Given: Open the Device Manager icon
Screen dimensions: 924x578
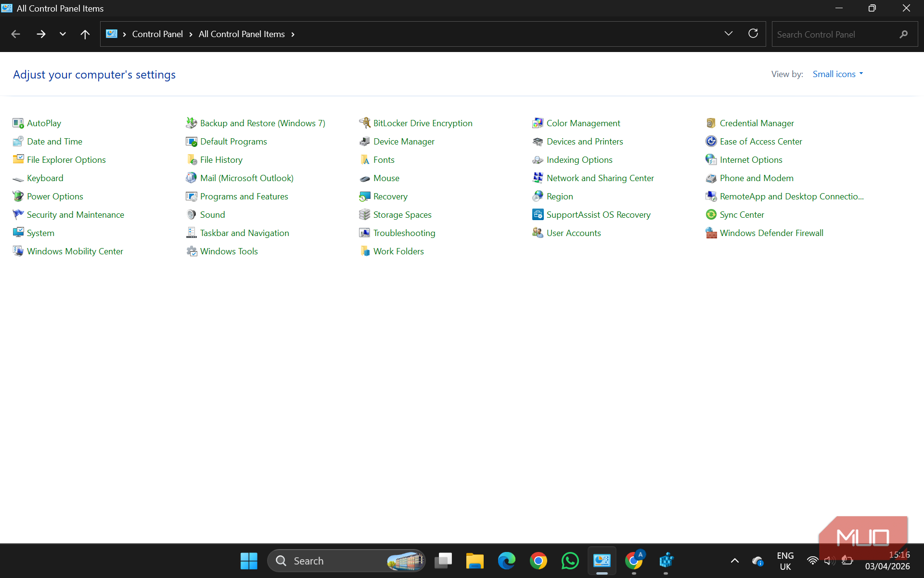Looking at the screenshot, I should click(x=365, y=142).
